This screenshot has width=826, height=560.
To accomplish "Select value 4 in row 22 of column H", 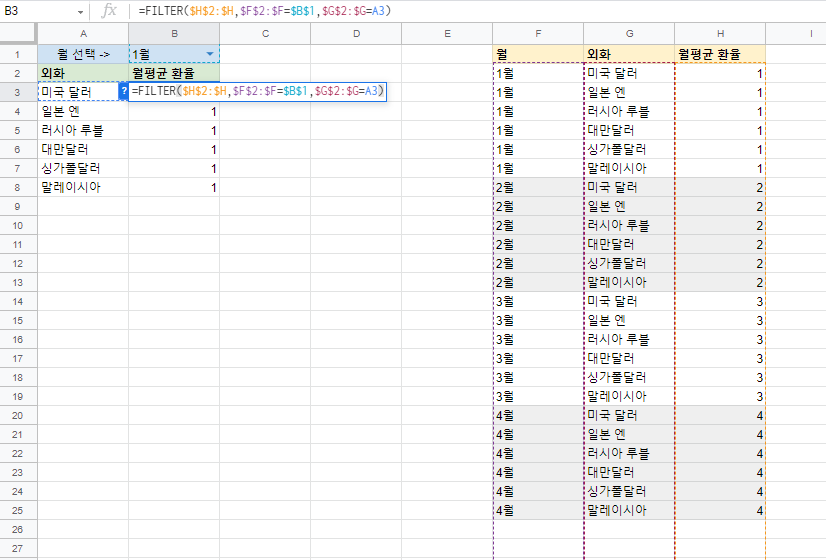I will [720, 453].
